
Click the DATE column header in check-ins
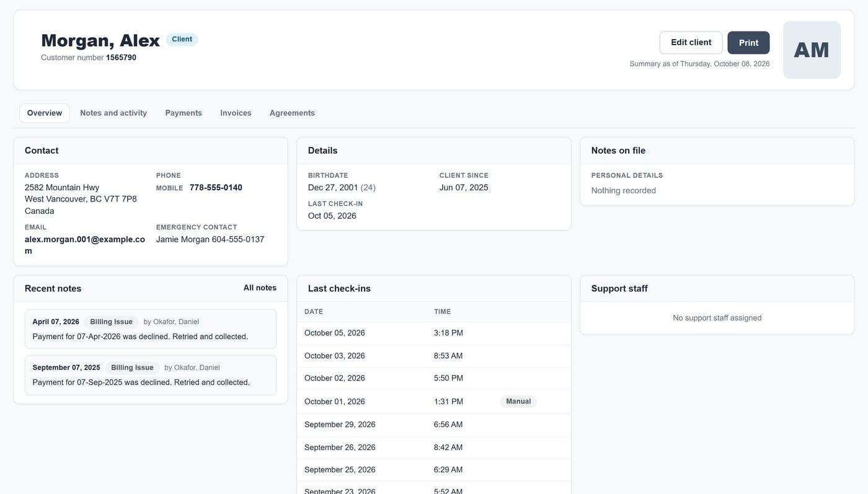tap(314, 312)
